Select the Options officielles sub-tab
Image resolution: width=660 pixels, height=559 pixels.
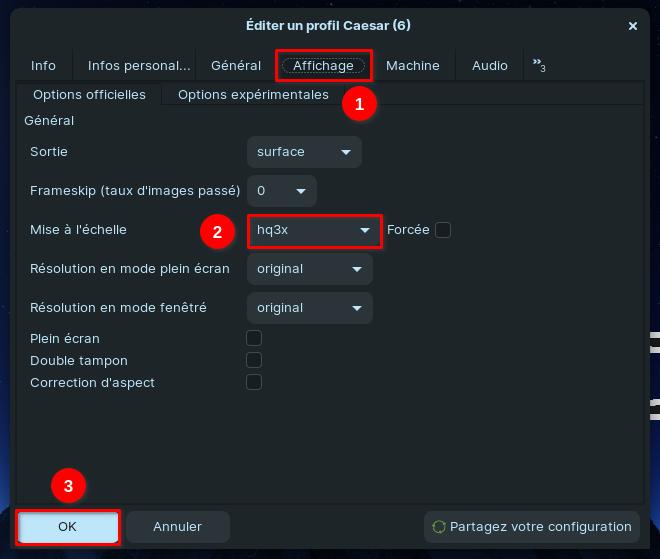[89, 95]
